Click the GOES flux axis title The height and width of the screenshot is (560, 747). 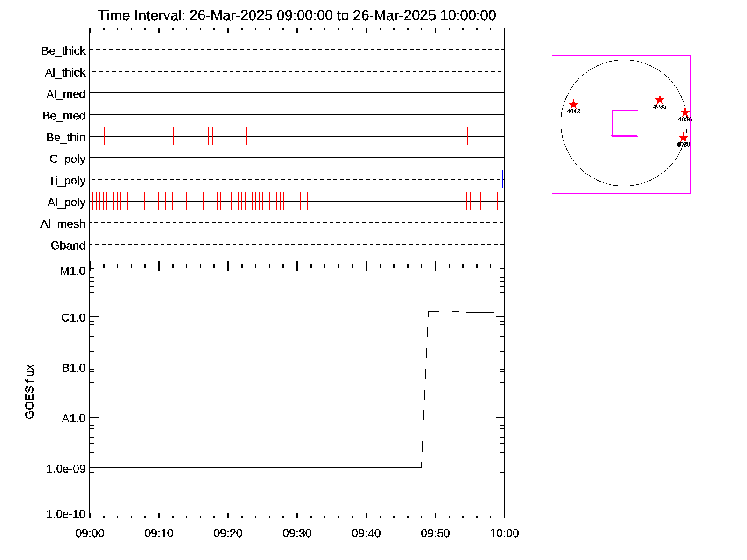pos(29,392)
